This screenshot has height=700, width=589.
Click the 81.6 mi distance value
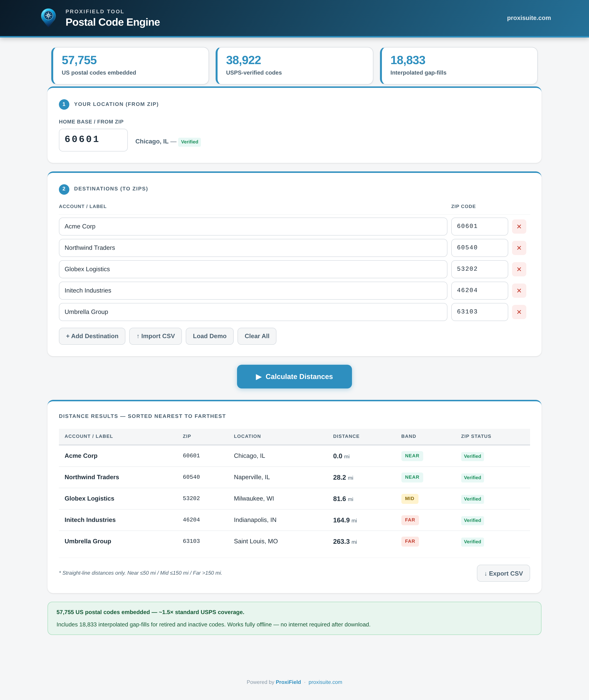point(343,499)
